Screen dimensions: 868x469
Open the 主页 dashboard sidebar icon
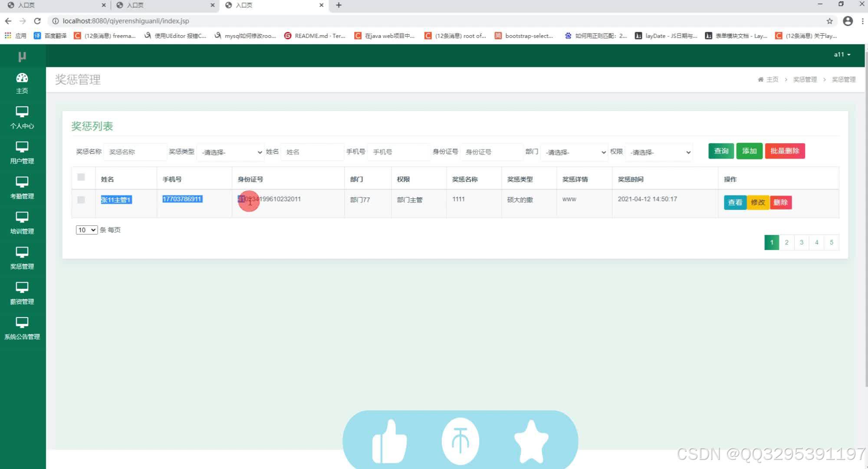point(22,83)
